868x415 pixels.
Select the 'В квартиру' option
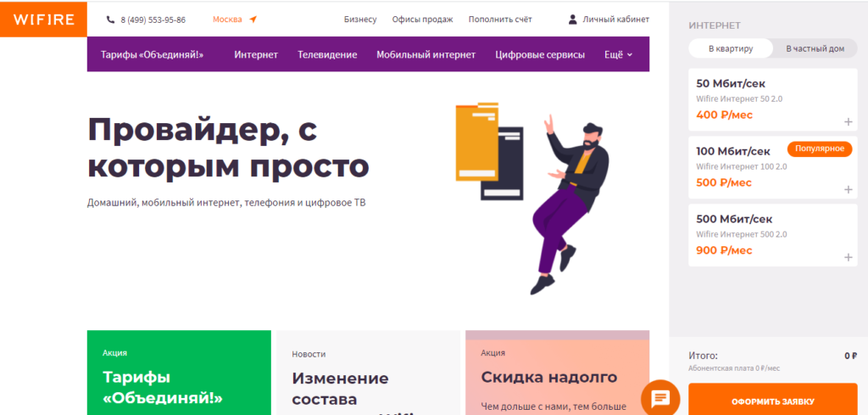coord(731,48)
